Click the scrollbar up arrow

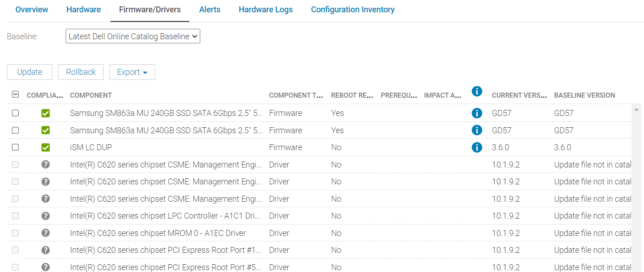coord(637,109)
